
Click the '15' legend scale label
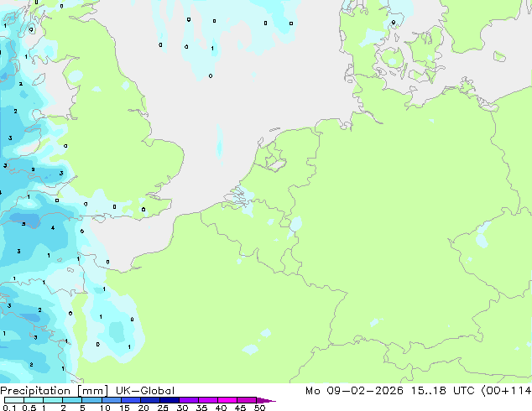click(x=124, y=408)
